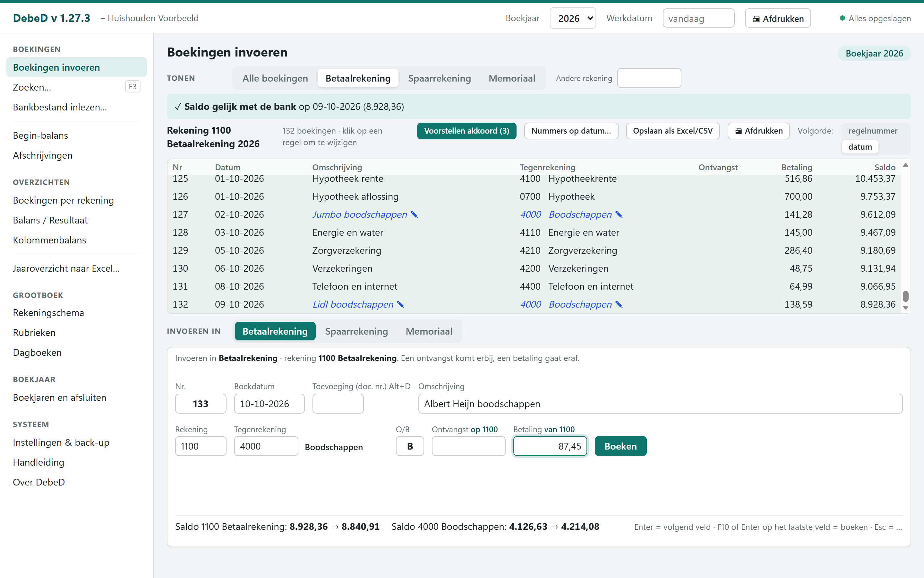Show Betaalrekening view tab

pos(358,78)
